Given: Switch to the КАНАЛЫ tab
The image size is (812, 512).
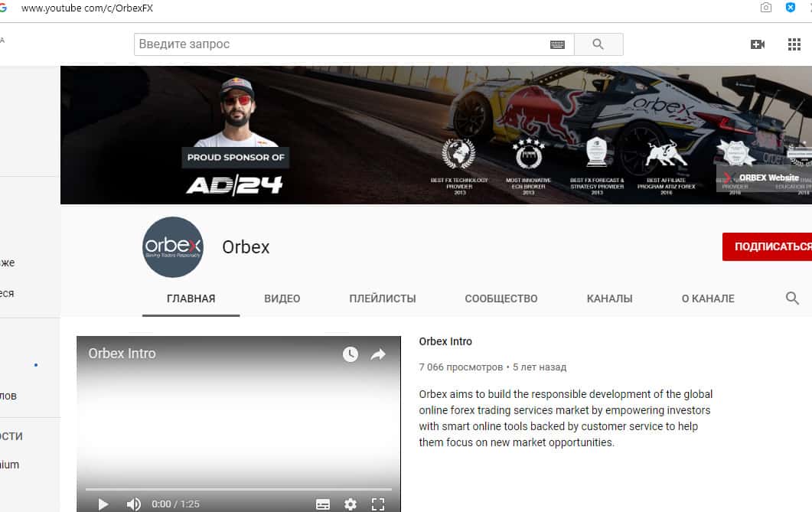Looking at the screenshot, I should (609, 298).
